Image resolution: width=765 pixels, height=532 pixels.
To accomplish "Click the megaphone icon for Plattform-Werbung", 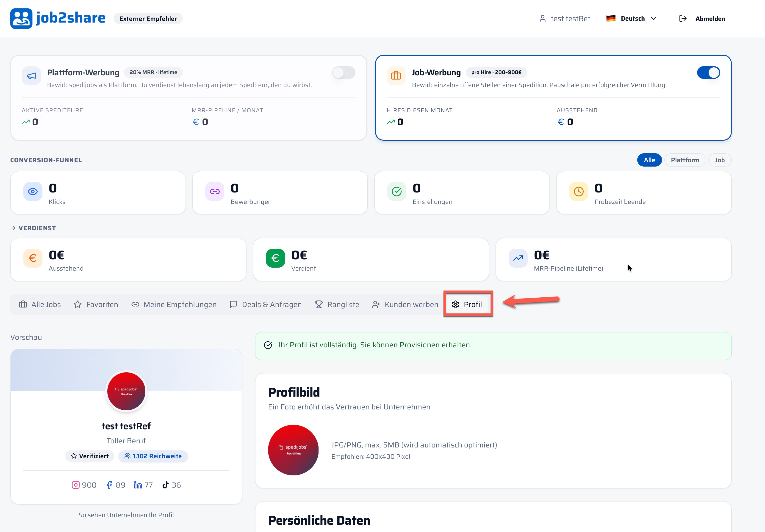I will [31, 76].
